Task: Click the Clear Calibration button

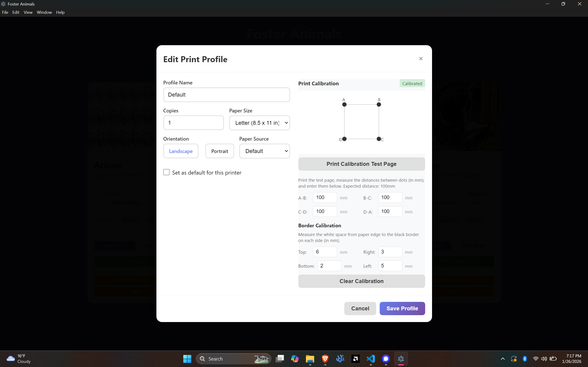Action: 361,281
